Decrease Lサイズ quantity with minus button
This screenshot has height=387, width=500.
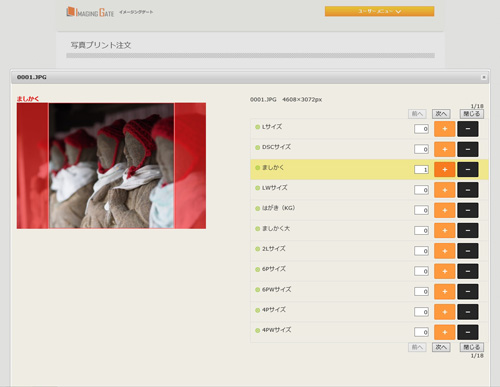pos(468,129)
